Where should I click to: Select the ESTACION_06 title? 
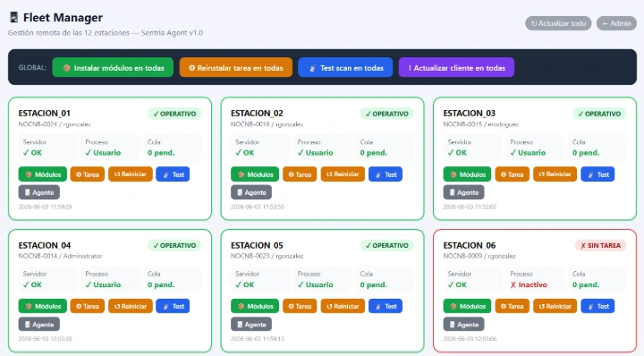point(469,245)
